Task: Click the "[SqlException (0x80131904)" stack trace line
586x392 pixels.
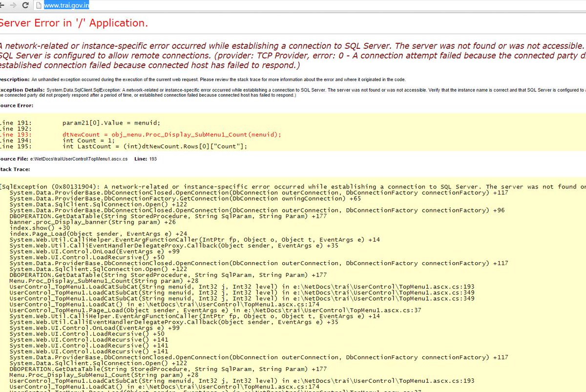Action: [x=293, y=187]
